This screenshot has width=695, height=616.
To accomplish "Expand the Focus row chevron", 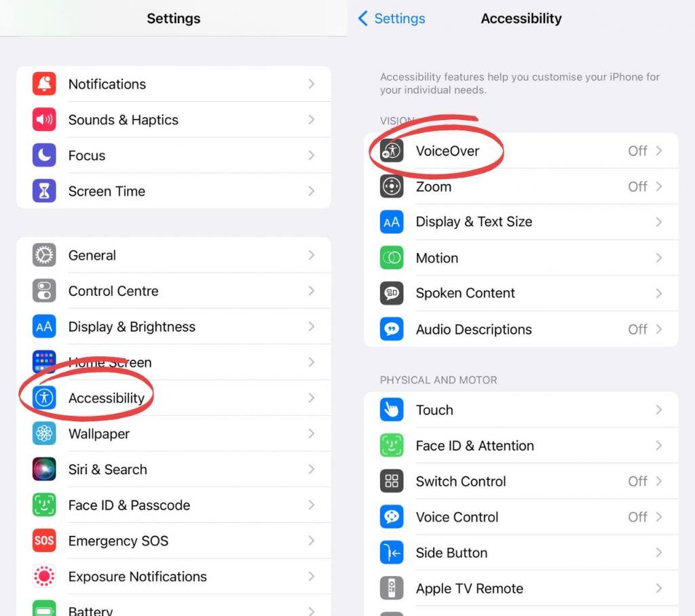I will pyautogui.click(x=312, y=155).
